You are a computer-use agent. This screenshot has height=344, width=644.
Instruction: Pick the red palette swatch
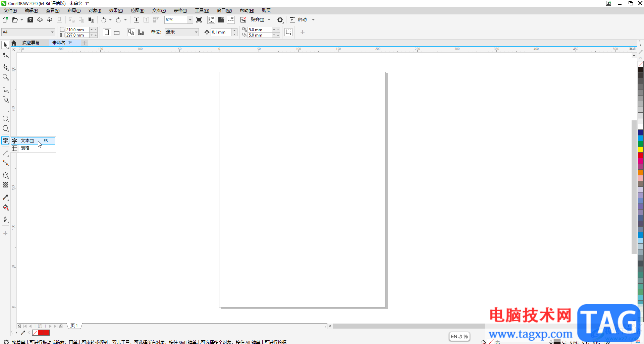pos(641,155)
